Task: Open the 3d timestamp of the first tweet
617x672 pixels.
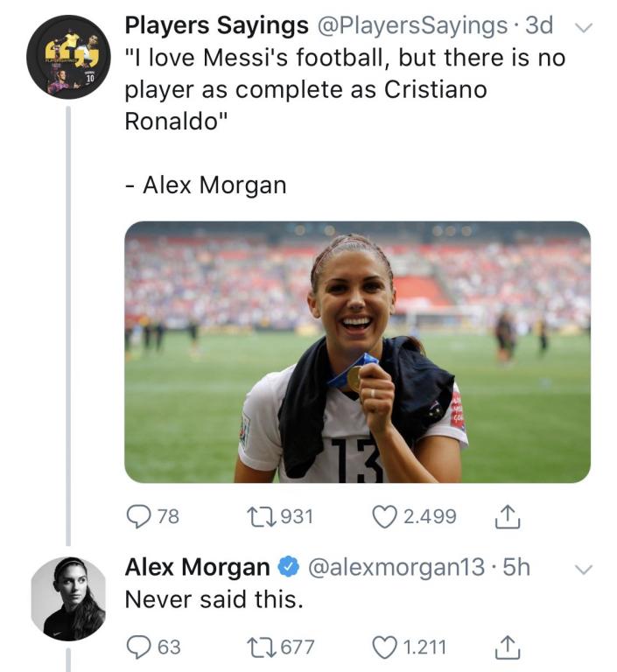Action: [539, 25]
